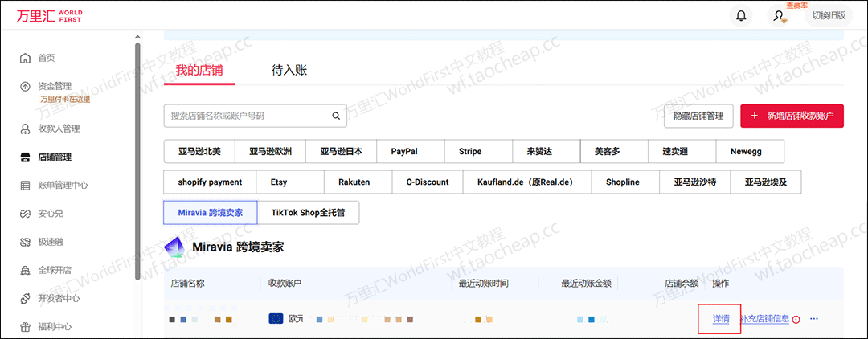
Task: Click the 收款账户 column header
Action: tap(285, 284)
